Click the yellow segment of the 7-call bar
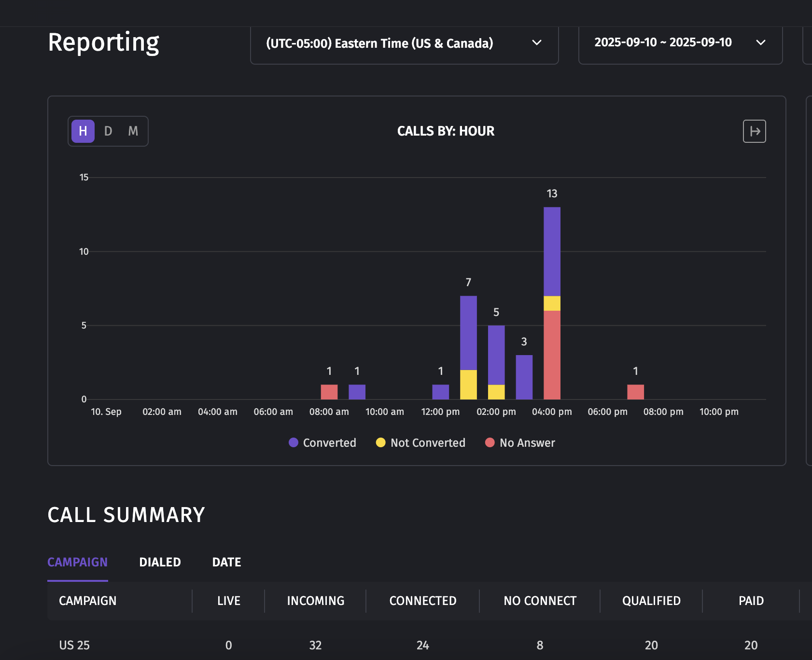The image size is (812, 660). pos(468,385)
